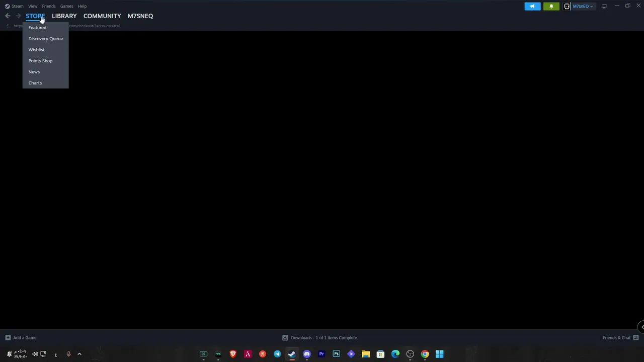644x362 pixels.
Task: Open the Steam announcements megaphone button
Action: [x=532, y=6]
